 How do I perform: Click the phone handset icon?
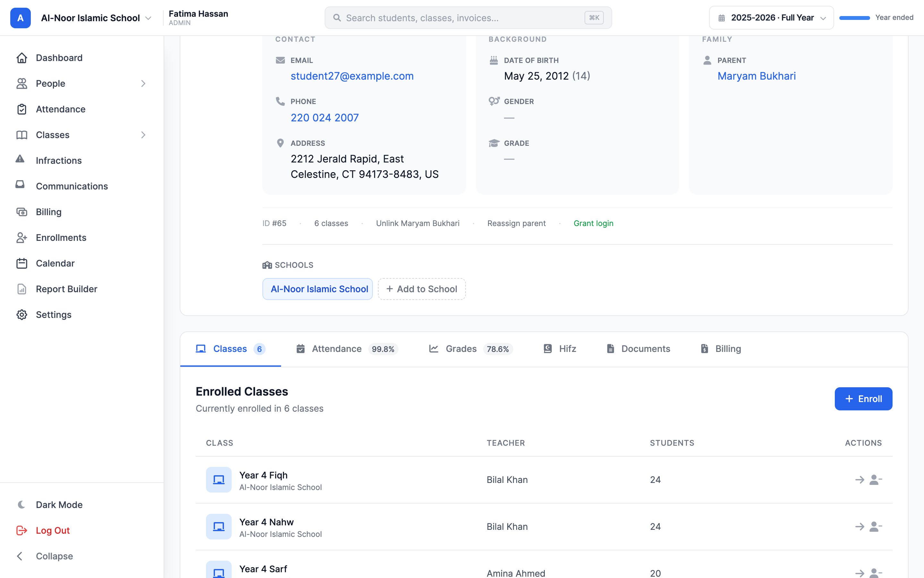280,101
